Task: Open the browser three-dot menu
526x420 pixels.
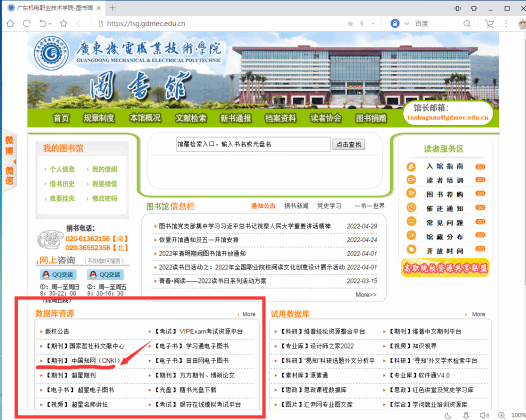Action: pyautogui.click(x=506, y=23)
